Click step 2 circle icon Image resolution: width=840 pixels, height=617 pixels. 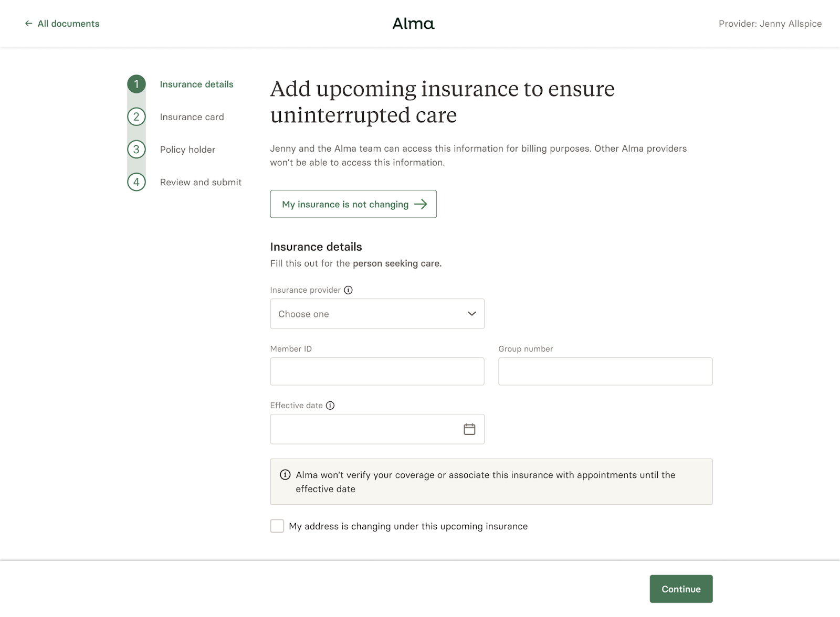[136, 116]
